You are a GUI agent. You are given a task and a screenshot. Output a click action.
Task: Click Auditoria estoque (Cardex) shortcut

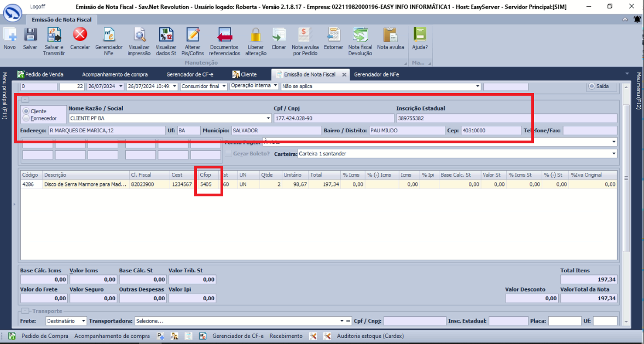(x=370, y=336)
